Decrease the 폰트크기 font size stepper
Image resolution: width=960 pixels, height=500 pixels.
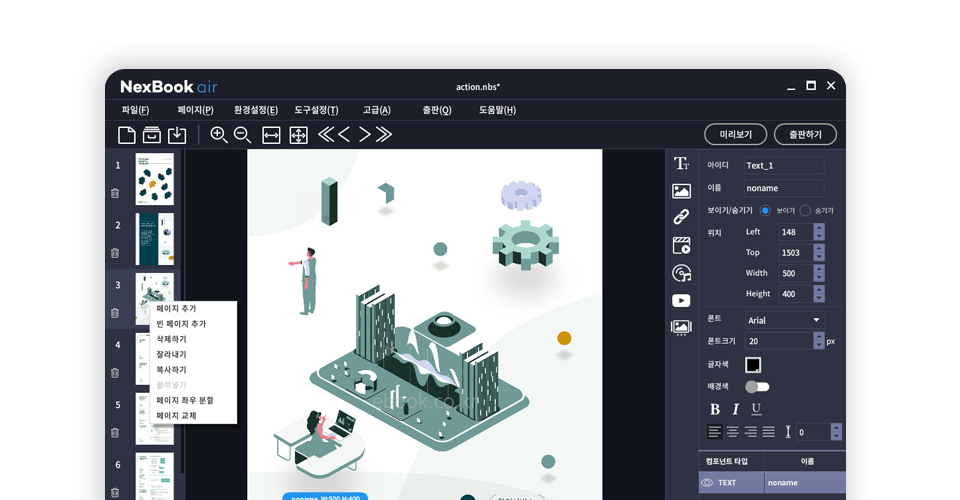(819, 345)
